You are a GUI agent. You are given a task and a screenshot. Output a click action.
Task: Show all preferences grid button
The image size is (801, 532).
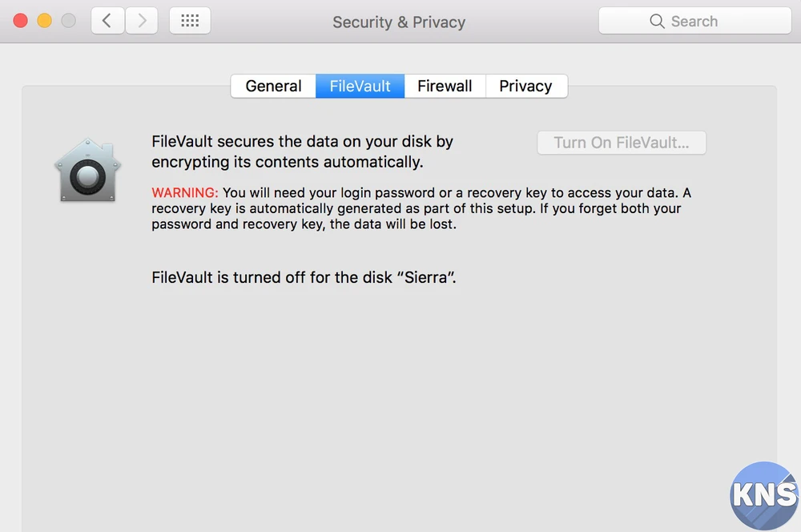tap(190, 21)
